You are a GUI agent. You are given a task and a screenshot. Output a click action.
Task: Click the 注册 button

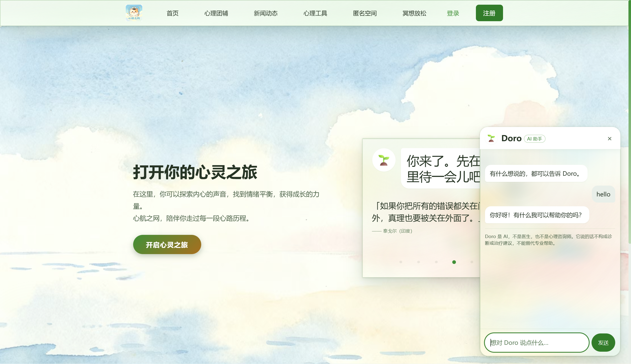pos(489,13)
